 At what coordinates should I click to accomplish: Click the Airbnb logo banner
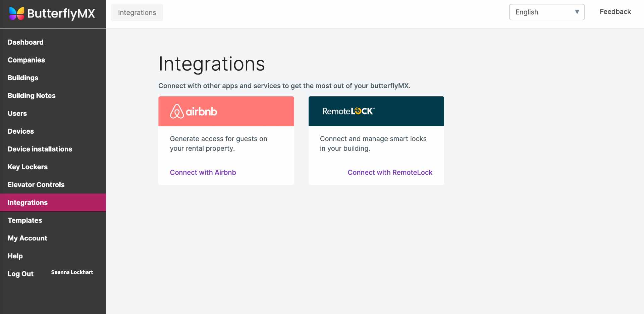226,111
